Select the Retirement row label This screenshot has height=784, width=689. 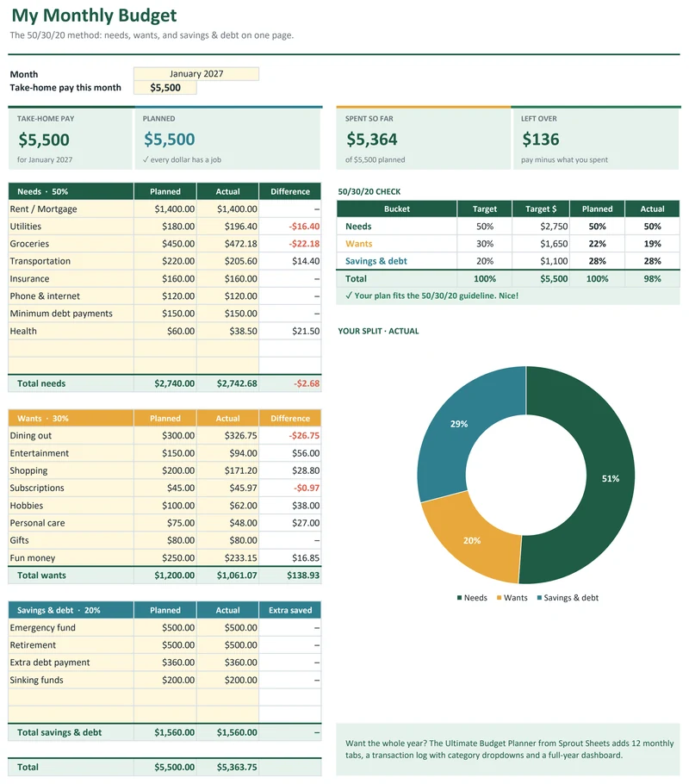click(71, 645)
